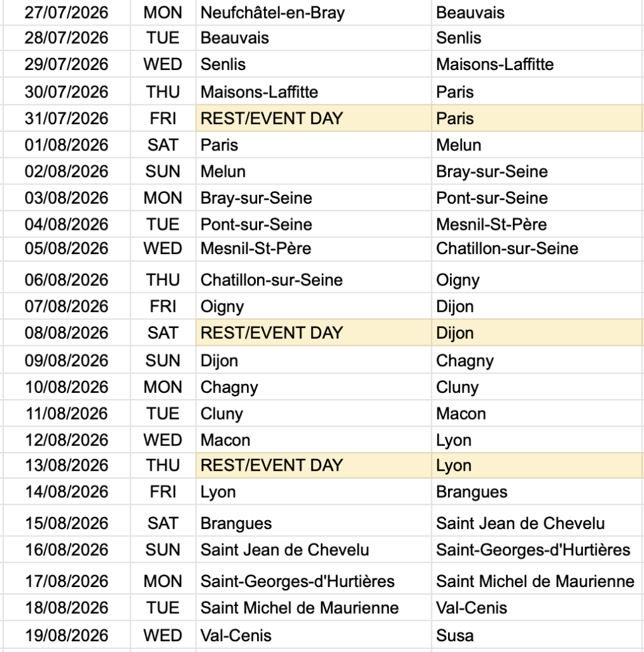Click REST/EVENT DAY cell on 31/07/2026

[314, 118]
